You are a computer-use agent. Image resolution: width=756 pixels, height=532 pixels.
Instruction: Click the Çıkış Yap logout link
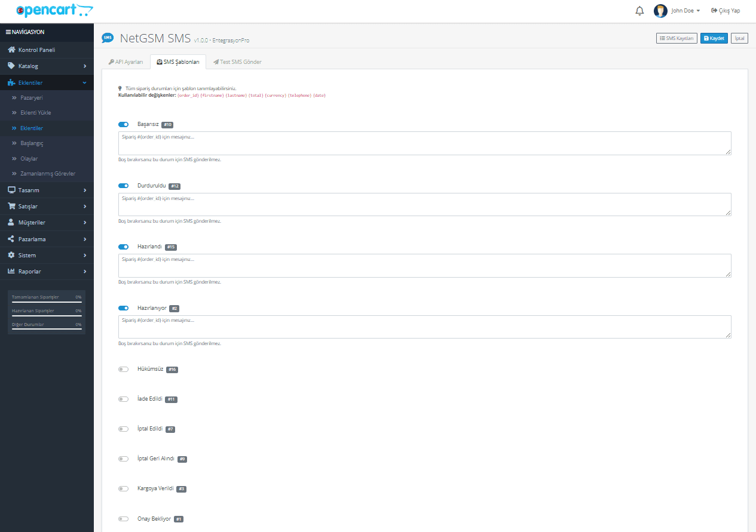[x=726, y=11]
